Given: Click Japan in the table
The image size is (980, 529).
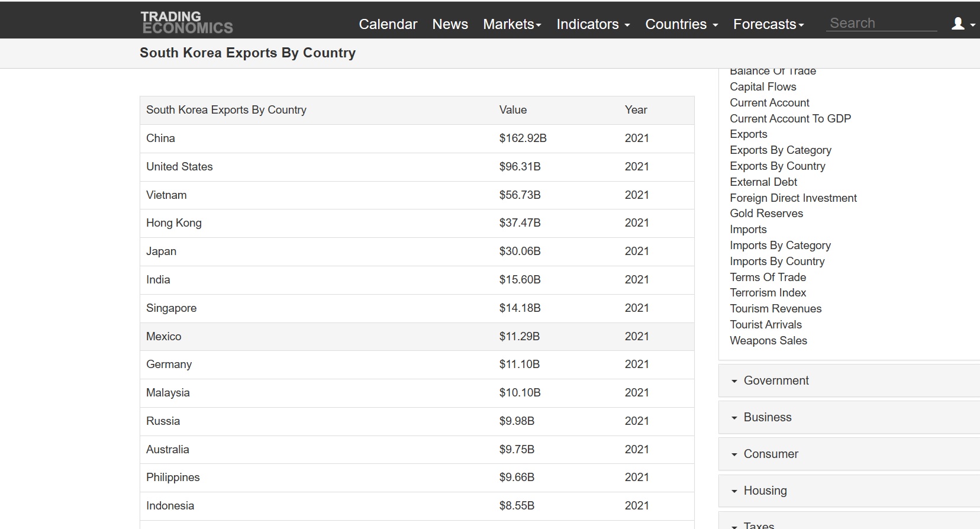Looking at the screenshot, I should [161, 251].
